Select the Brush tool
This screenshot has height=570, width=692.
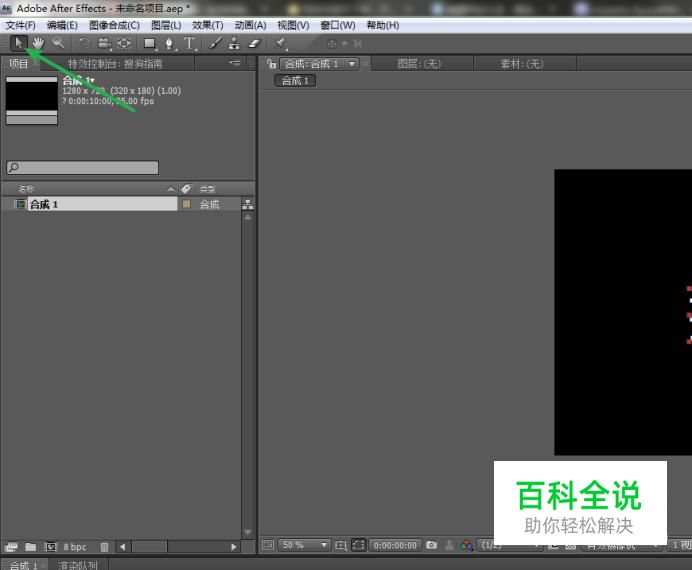215,43
